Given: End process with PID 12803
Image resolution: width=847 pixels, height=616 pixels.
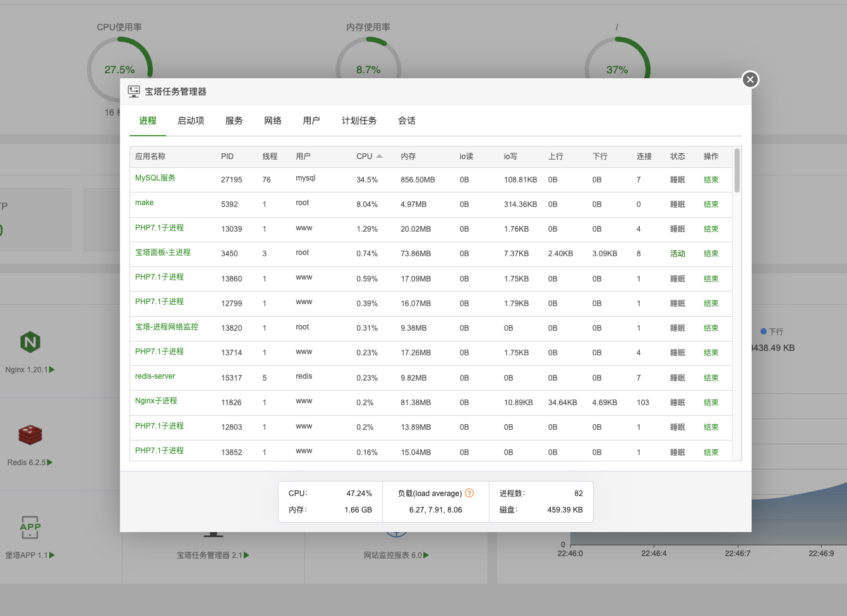Looking at the screenshot, I should [x=711, y=427].
